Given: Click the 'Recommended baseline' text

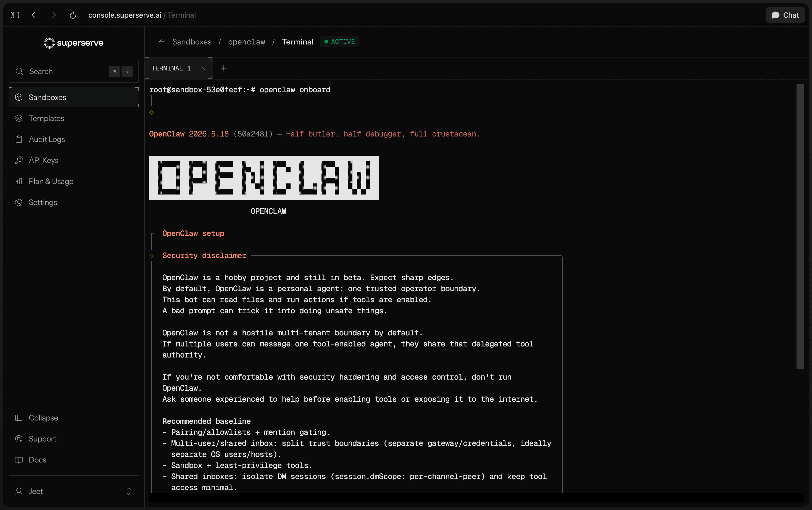Looking at the screenshot, I should 206,421.
